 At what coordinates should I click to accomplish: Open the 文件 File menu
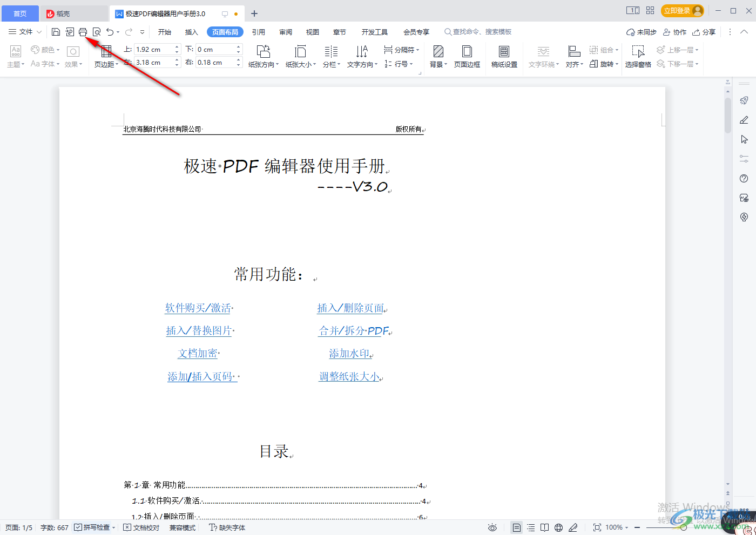(x=25, y=32)
